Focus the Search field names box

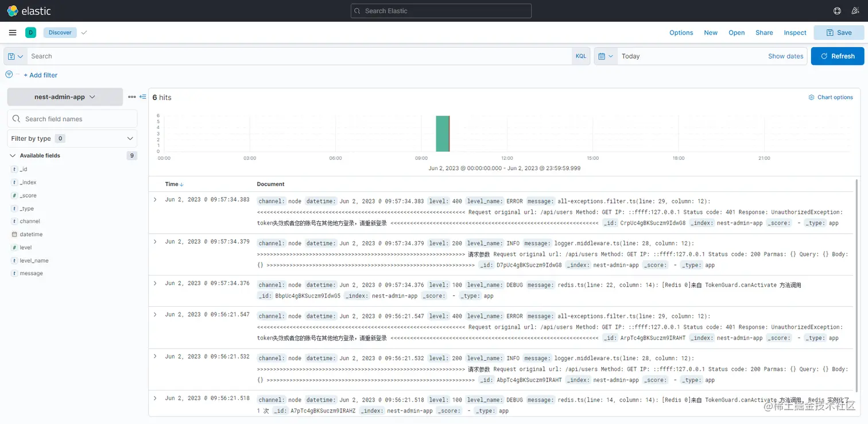(72, 119)
